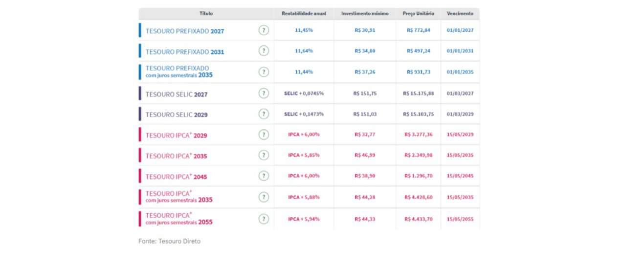Click the 11,64% rentabilidade cell
Image resolution: width=644 pixels, height=268 pixels.
point(304,51)
